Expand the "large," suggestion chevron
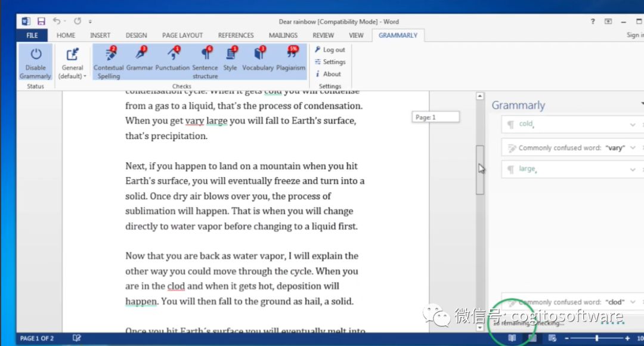Image resolution: width=644 pixels, height=346 pixels. [x=633, y=169]
